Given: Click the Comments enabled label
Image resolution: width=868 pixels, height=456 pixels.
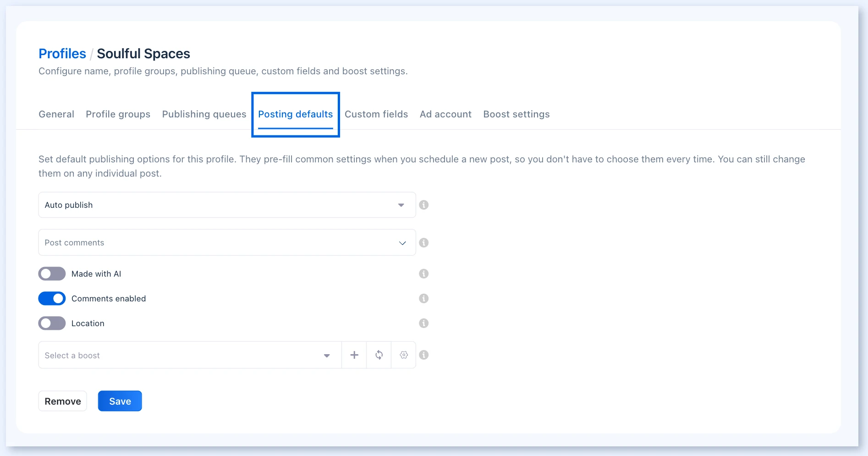Looking at the screenshot, I should (x=109, y=299).
